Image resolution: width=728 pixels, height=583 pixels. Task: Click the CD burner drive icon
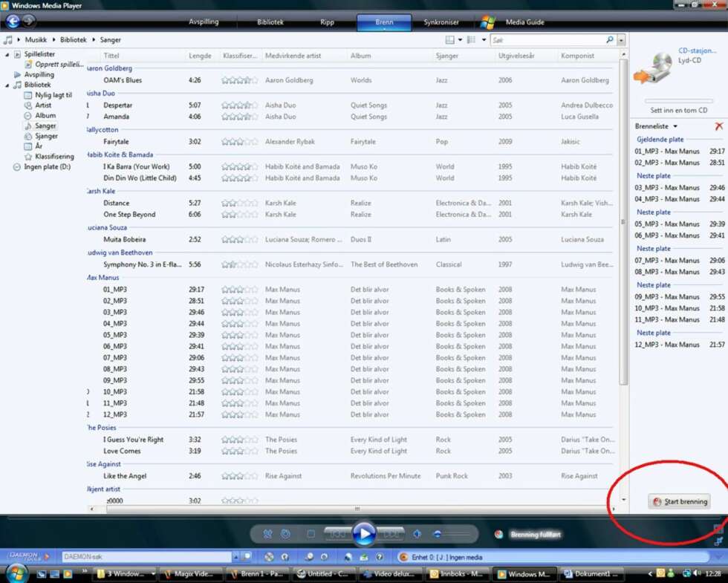pyautogui.click(x=653, y=68)
